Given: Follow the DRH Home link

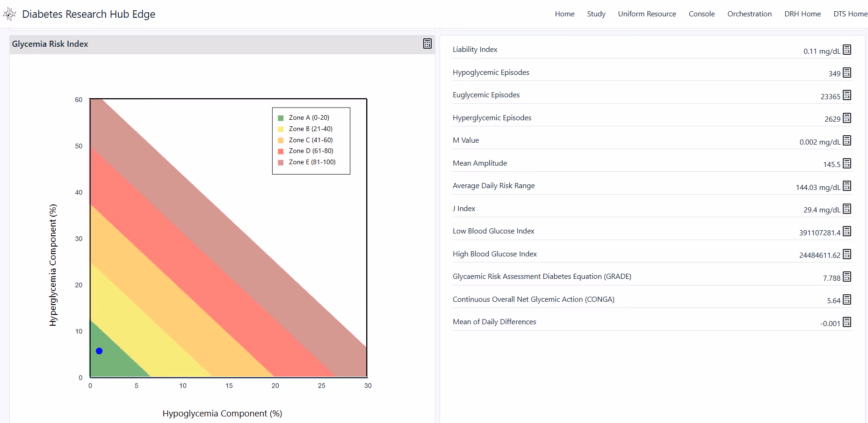Looking at the screenshot, I should pyautogui.click(x=803, y=14).
